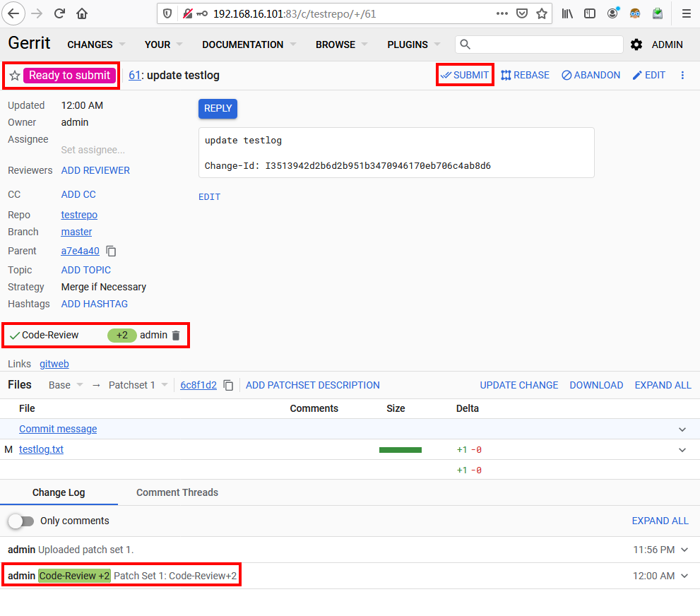
Task: Open the Base patchset dropdown
Action: pyautogui.click(x=66, y=385)
